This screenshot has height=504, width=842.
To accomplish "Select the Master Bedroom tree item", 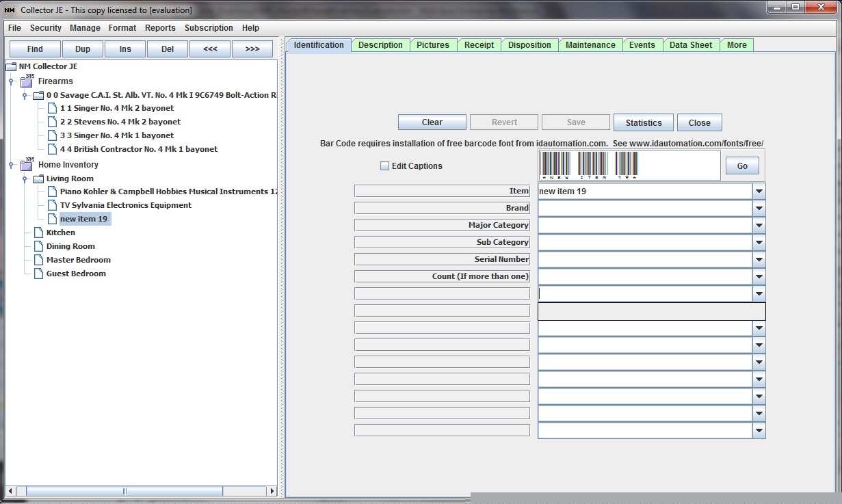I will pos(78,260).
